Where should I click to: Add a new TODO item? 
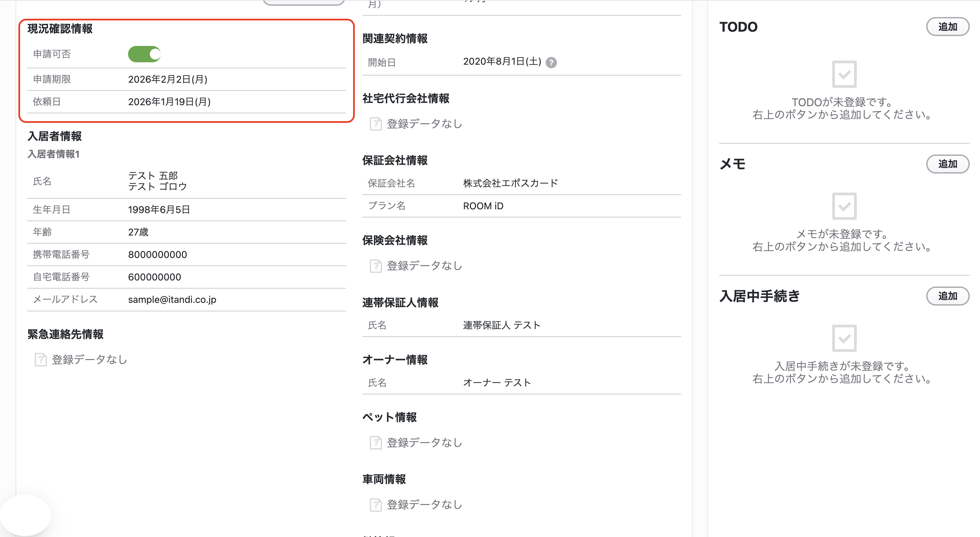click(x=947, y=27)
